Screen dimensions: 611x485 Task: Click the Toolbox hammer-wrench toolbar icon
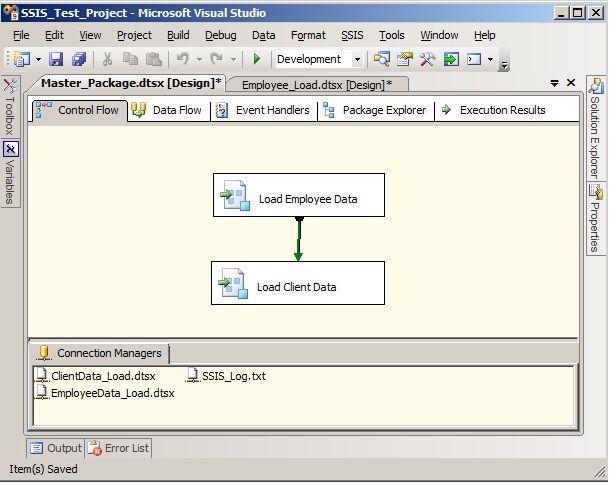[427, 59]
